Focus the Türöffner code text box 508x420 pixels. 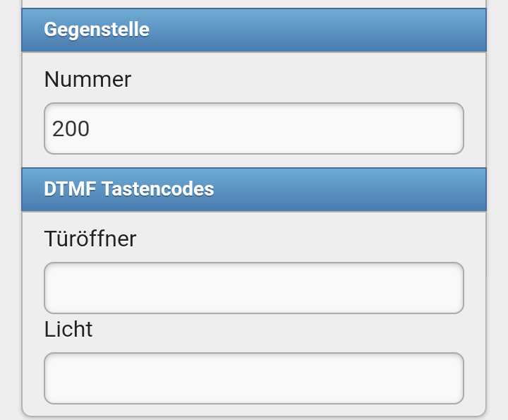point(254,288)
